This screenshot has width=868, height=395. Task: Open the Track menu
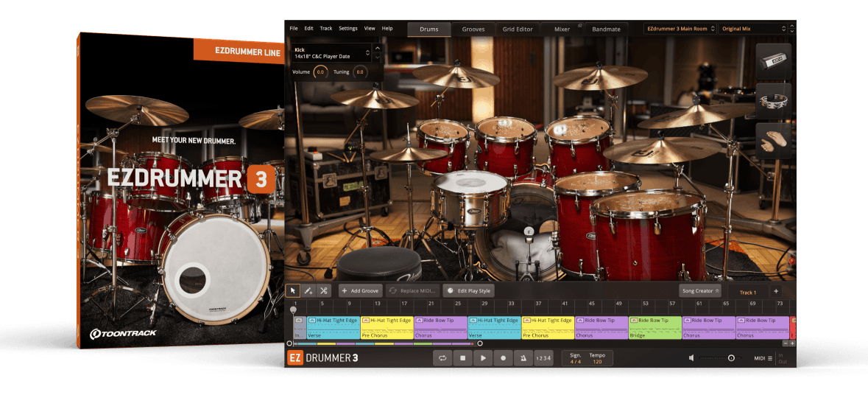coord(326,28)
